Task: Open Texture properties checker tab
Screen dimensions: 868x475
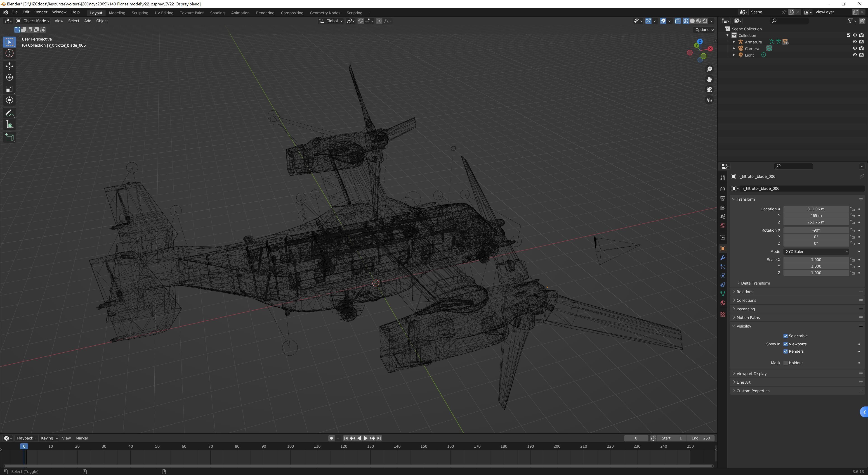Action: 722,315
